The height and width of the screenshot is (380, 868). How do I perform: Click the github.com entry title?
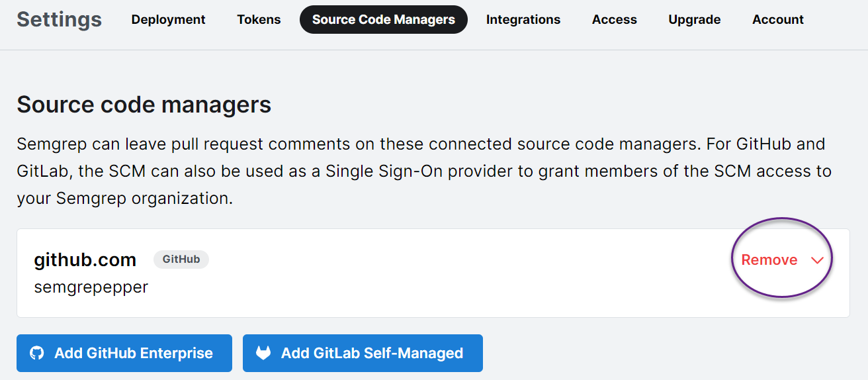(x=85, y=260)
